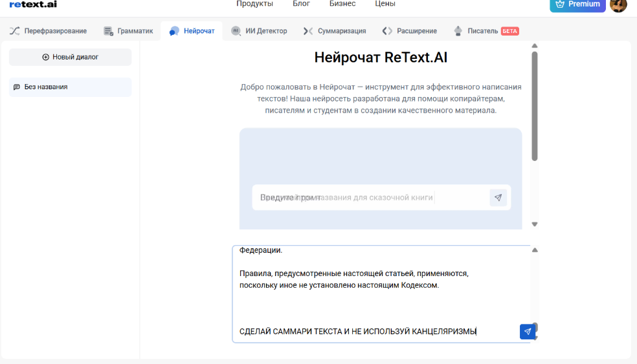Click the blue send message arrow icon
This screenshot has width=637, height=364.
coord(527,332)
